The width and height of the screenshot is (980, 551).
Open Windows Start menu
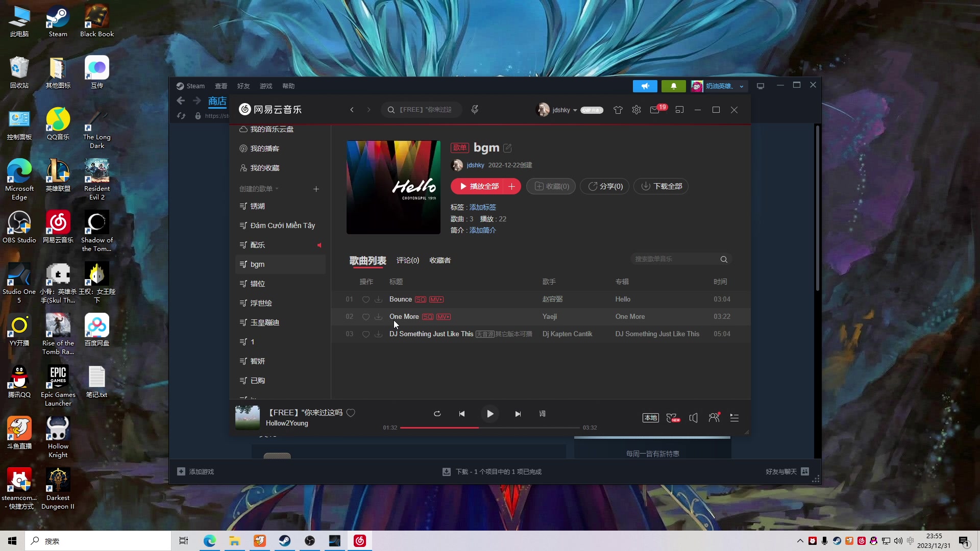point(12,541)
